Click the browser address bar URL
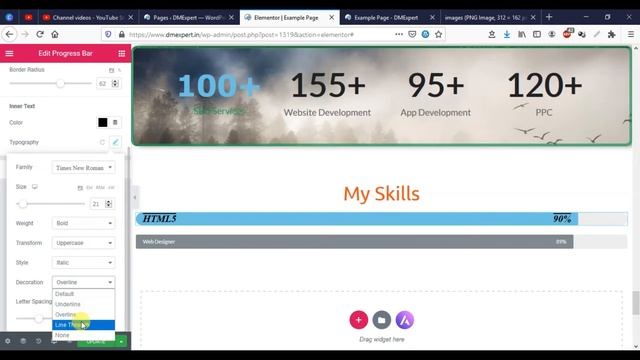The image size is (640, 360). point(241,35)
